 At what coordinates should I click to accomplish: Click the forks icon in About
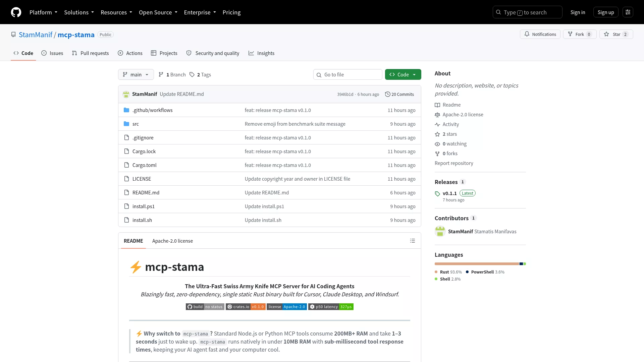tap(437, 154)
